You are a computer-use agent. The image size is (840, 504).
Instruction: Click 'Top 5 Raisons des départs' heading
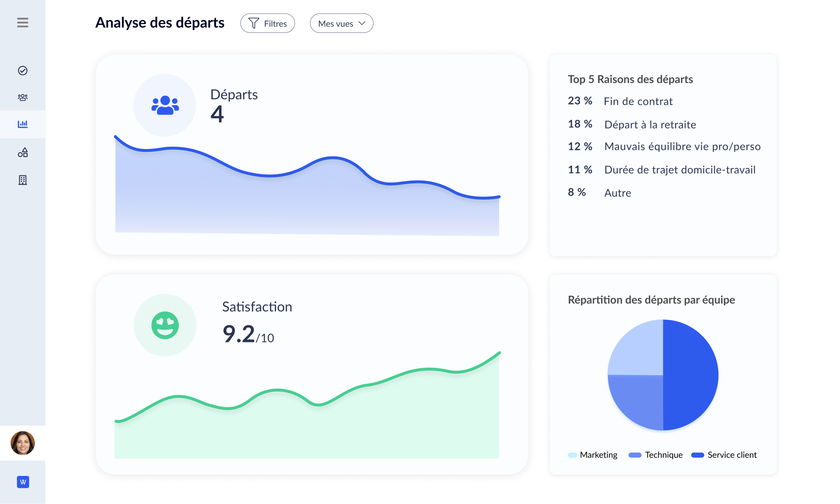[630, 79]
